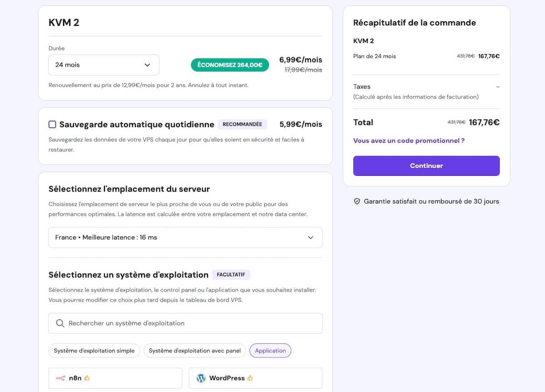Viewport: 545px width, 392px height.
Task: Click the Rechercher un système d'exploitation field
Action: coord(191,323)
